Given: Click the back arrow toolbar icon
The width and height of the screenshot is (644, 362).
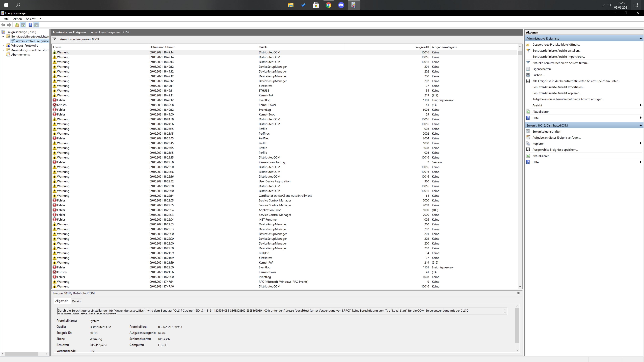Looking at the screenshot, I should click(x=3, y=25).
